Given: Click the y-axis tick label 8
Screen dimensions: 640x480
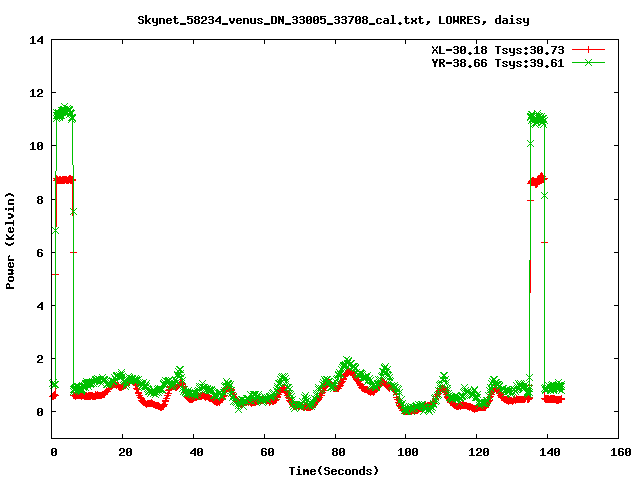Looking at the screenshot, I should [40, 200].
